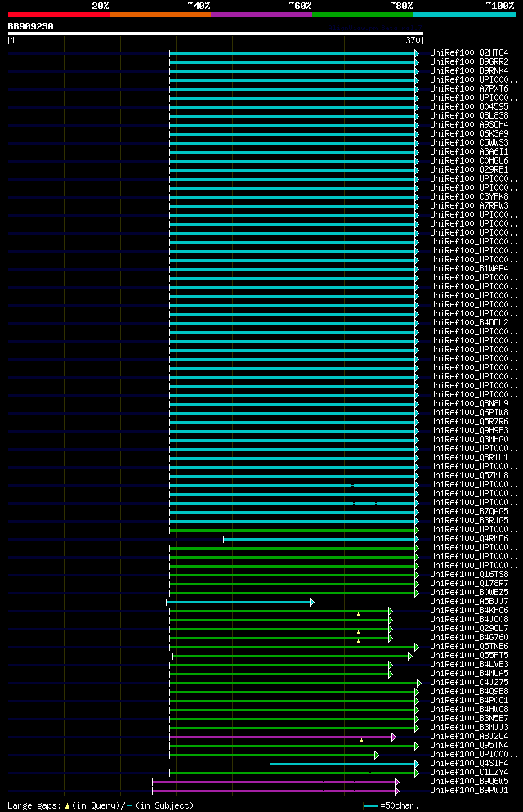Open hit UniRef100_O04595
Viewport: 523px width, 812px height.
(x=469, y=106)
